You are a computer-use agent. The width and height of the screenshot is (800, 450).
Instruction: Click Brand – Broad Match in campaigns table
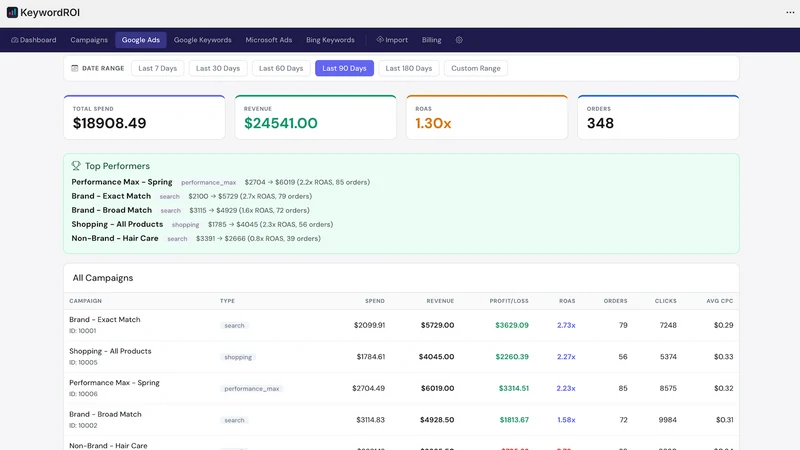point(105,414)
